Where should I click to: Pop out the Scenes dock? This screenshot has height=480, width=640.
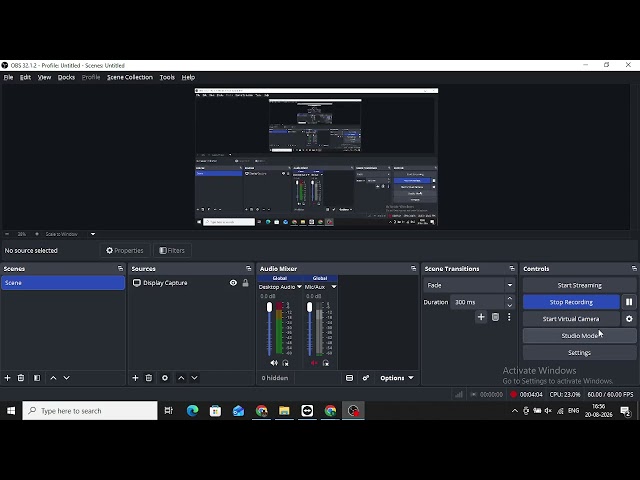[120, 269]
